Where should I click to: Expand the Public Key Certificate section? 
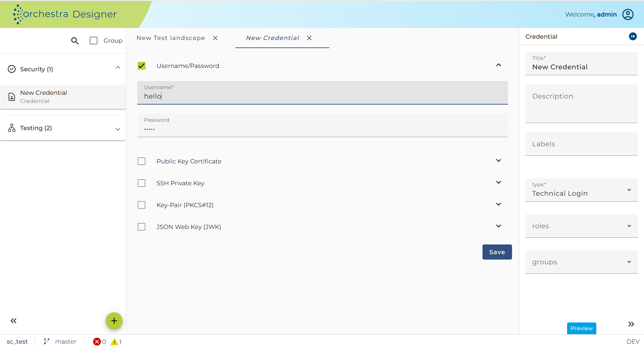[499, 160]
